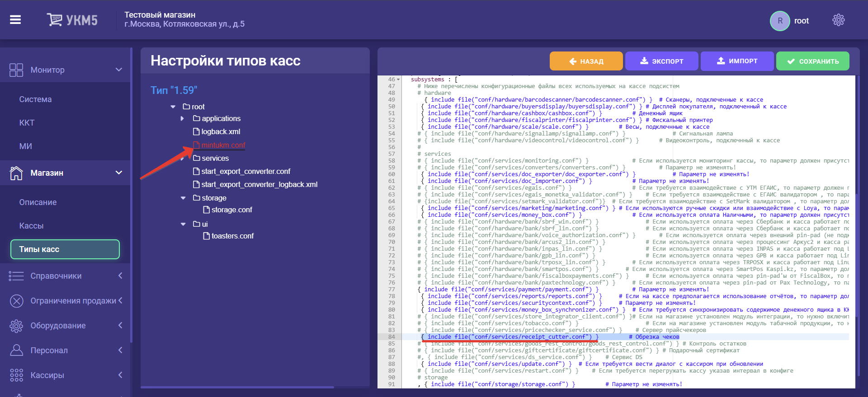868x397 pixels.
Task: Click the СОХРАНИТЬ button
Action: coord(812,61)
